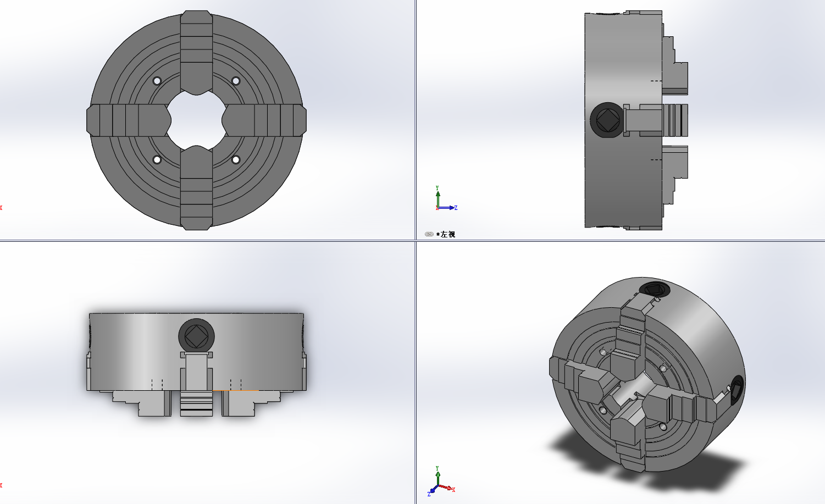Select the upper-left bolt hole in front view
Viewport: 825px width, 504px height.
point(157,81)
